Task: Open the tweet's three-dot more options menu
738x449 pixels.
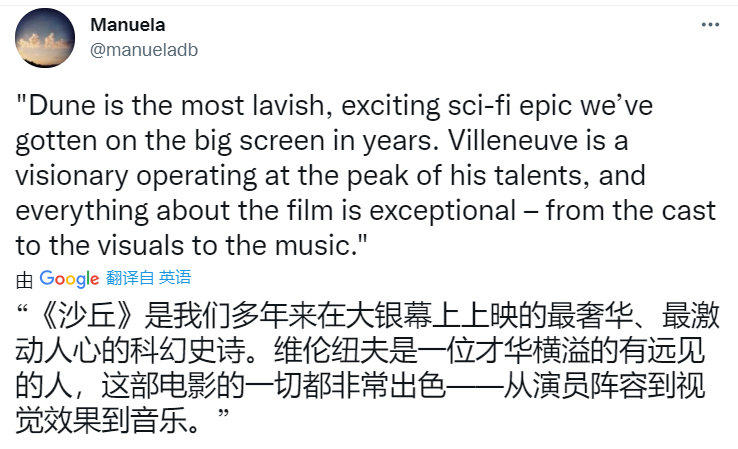Action: (x=709, y=24)
